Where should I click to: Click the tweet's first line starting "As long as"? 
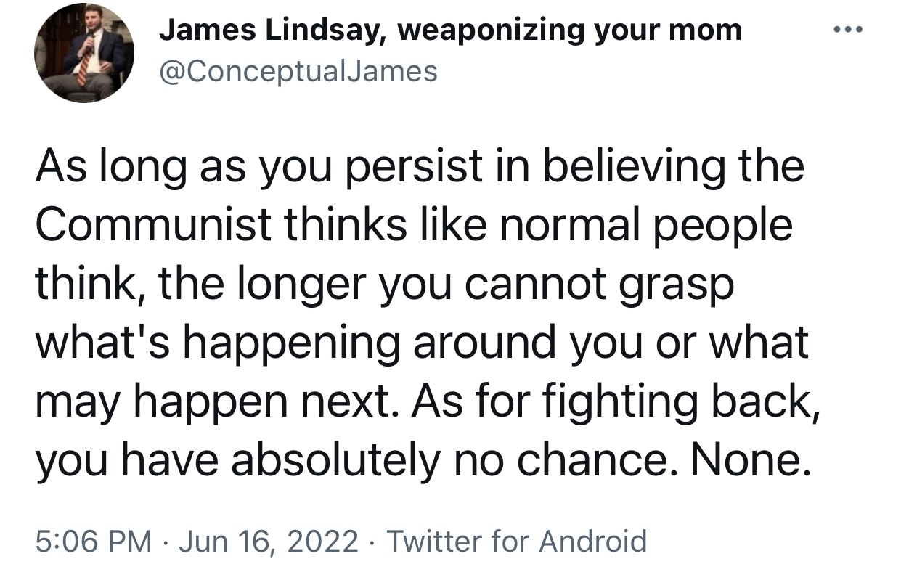click(420, 168)
